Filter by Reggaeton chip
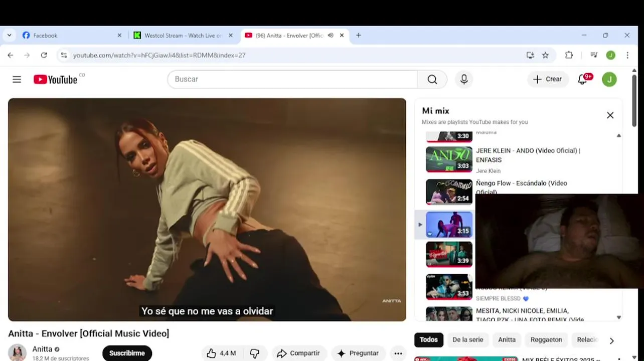 click(546, 339)
